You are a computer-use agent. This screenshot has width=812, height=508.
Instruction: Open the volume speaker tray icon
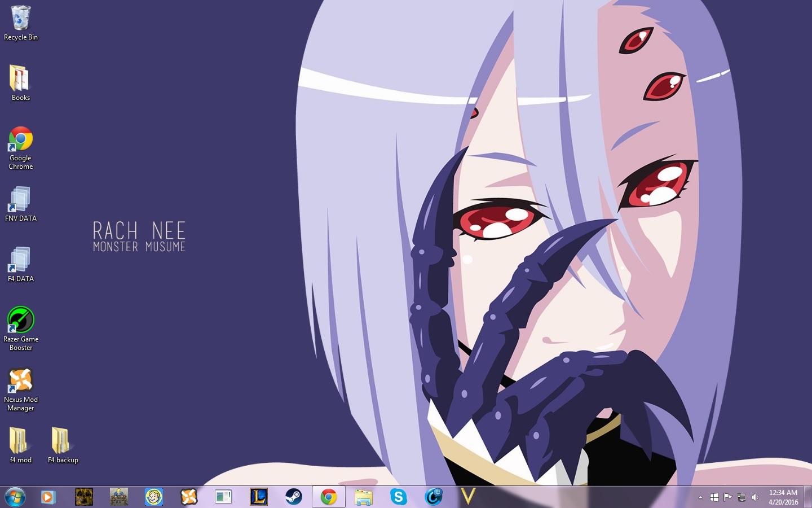click(755, 497)
